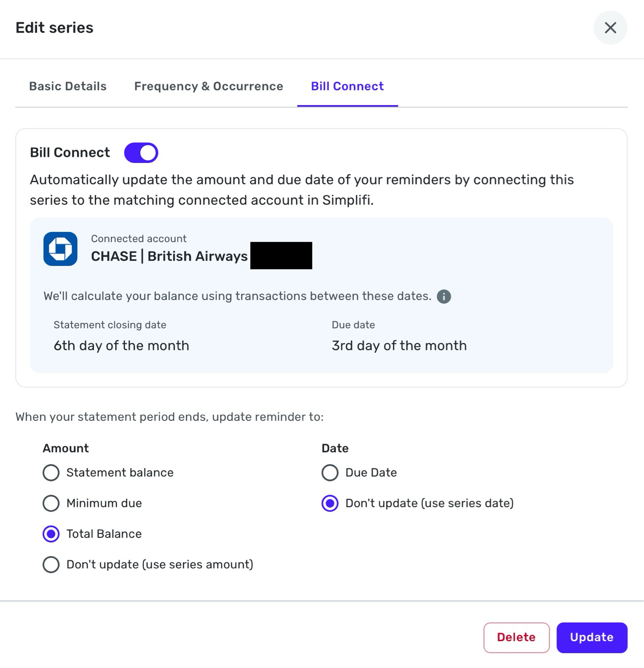Select Don't update (use series date)

tap(330, 503)
